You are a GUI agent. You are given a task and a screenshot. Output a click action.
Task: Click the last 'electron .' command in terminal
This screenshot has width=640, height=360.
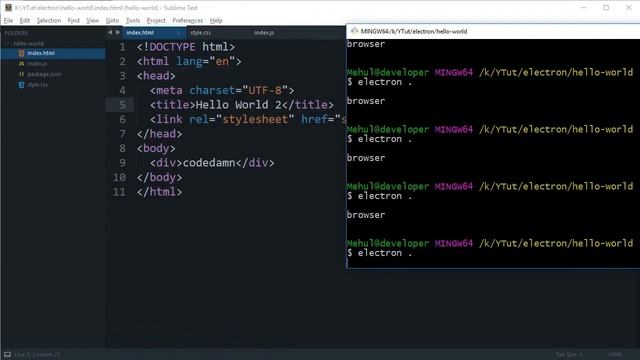385,253
